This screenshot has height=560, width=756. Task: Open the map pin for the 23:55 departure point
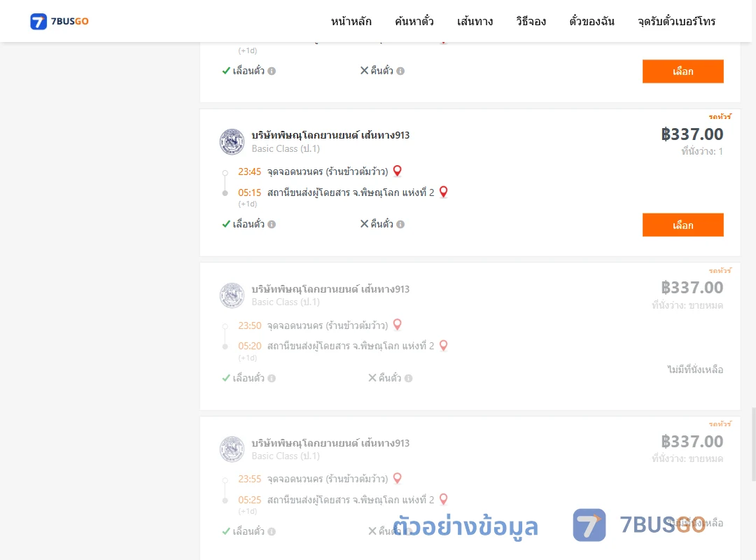coord(398,478)
